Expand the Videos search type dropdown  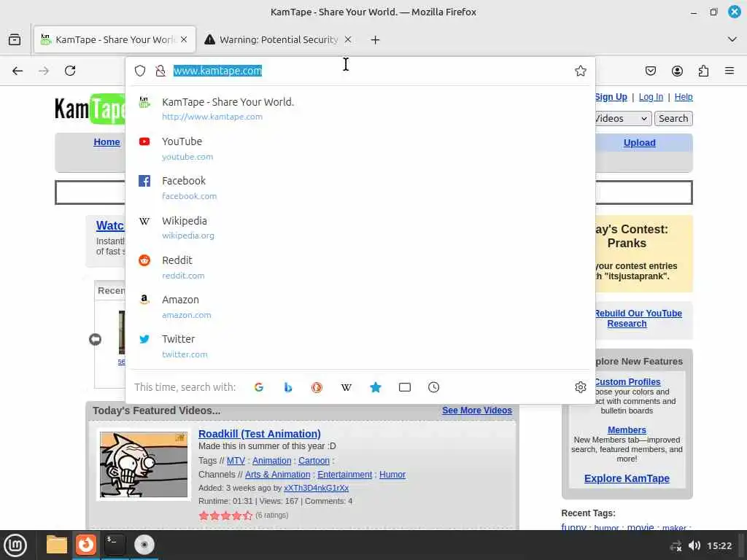(622, 119)
